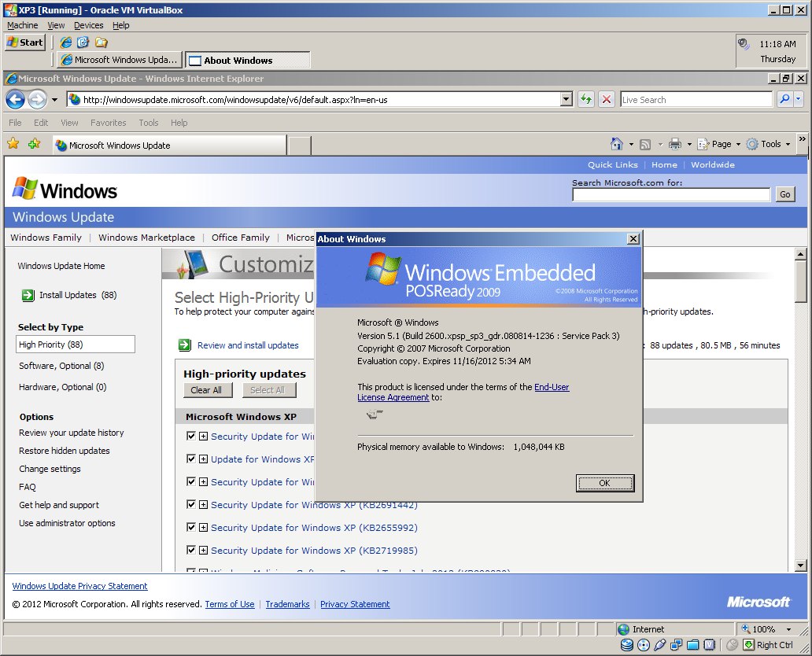Open VirtualBox Devices menu
Image resolution: width=812 pixels, height=656 pixels.
point(89,25)
